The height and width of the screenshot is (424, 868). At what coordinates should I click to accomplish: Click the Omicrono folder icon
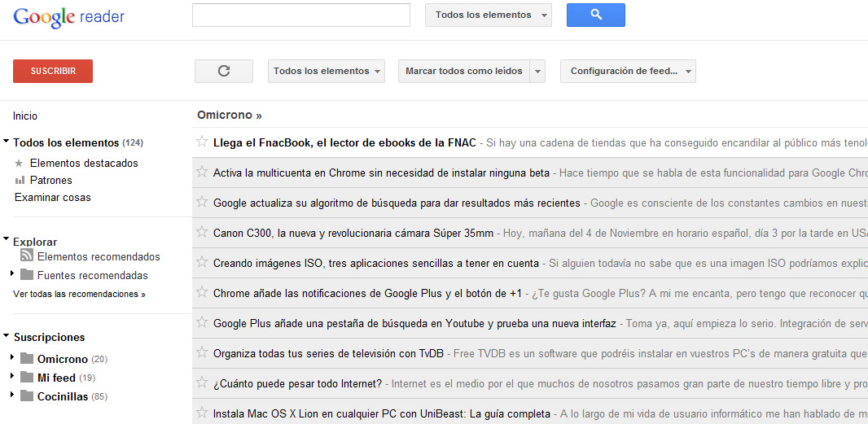click(27, 358)
